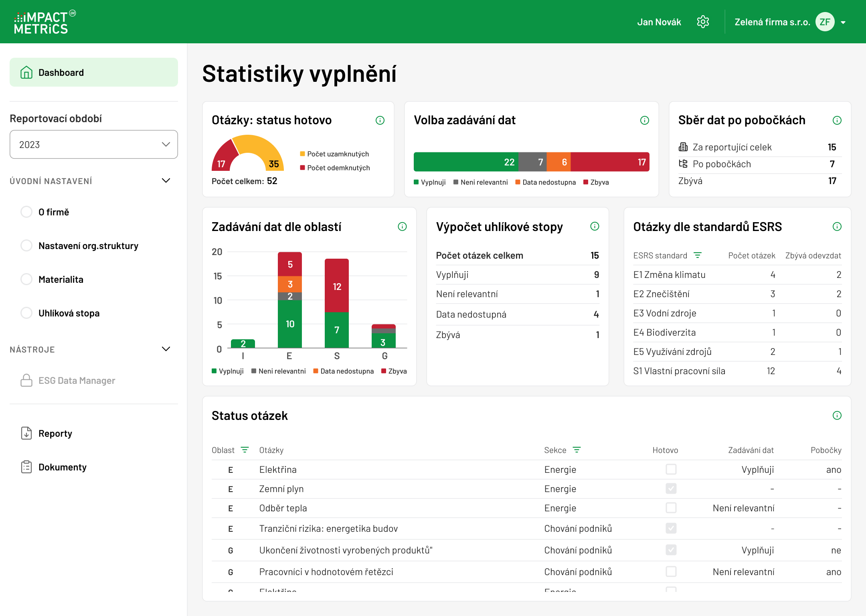
Task: Open the filter icon next to ESRS standard
Action: pos(699,255)
